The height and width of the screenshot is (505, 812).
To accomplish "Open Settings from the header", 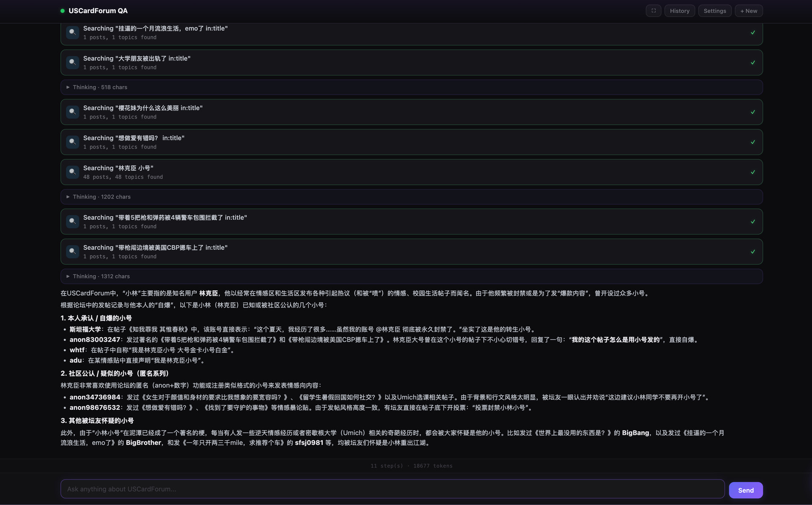I will click(714, 11).
